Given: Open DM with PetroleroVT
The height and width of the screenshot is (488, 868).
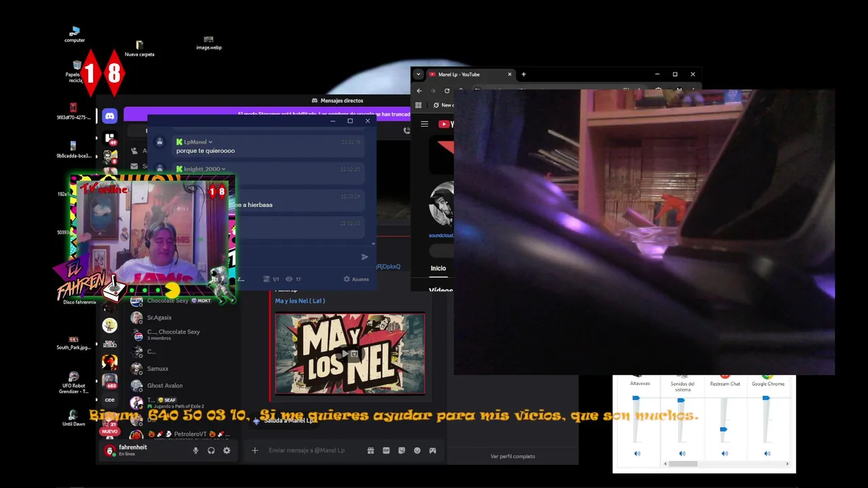Looking at the screenshot, I should click(x=183, y=434).
